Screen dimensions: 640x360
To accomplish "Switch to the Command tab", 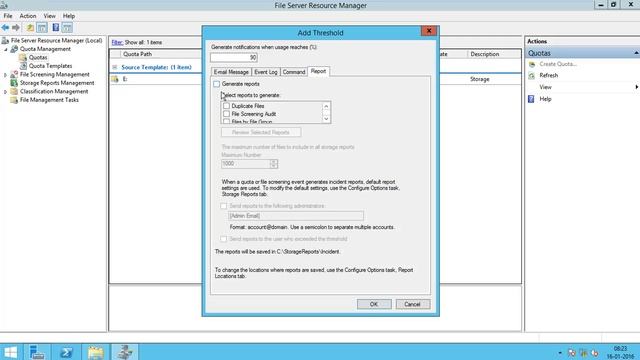I will (294, 72).
